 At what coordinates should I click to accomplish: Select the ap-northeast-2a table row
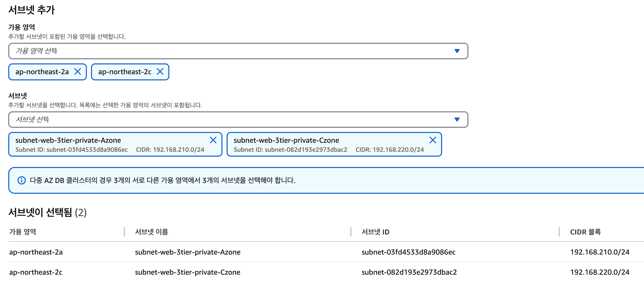[36, 252]
